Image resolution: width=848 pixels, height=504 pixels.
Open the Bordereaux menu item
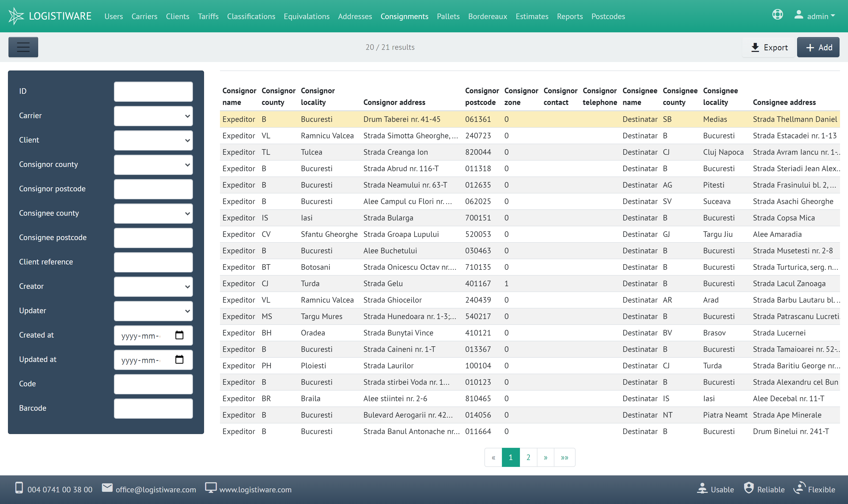point(487,16)
